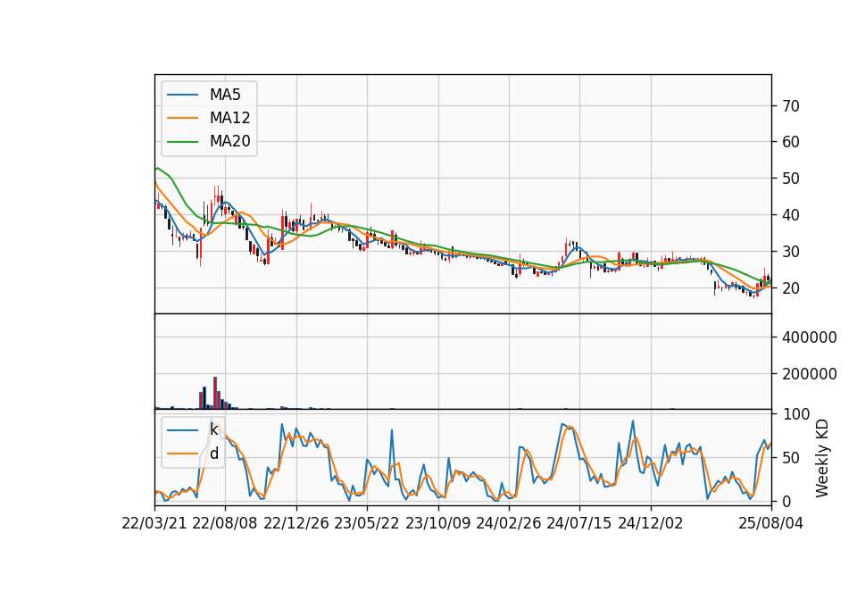Click the MA5 legend label
The width and height of the screenshot is (857, 616).
[225, 95]
